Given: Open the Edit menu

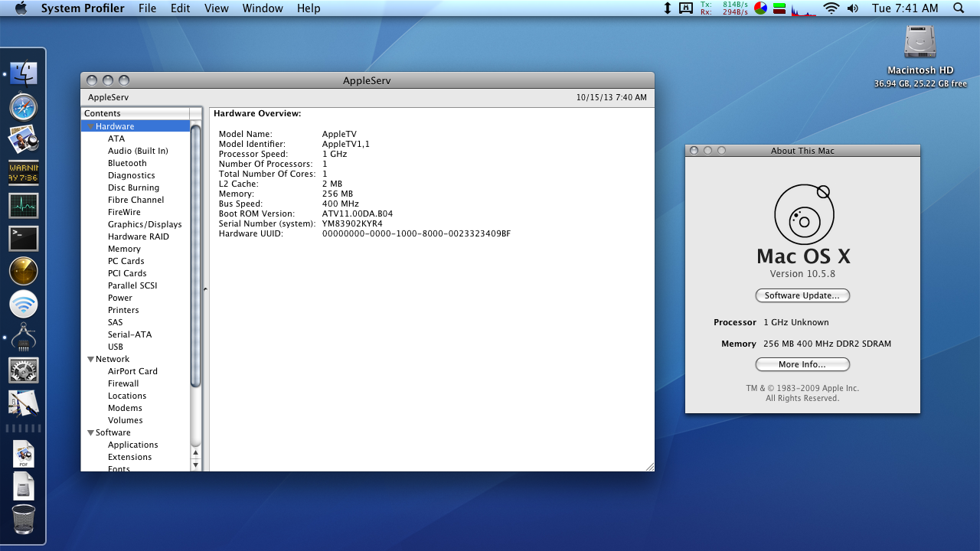Looking at the screenshot, I should pos(181,8).
